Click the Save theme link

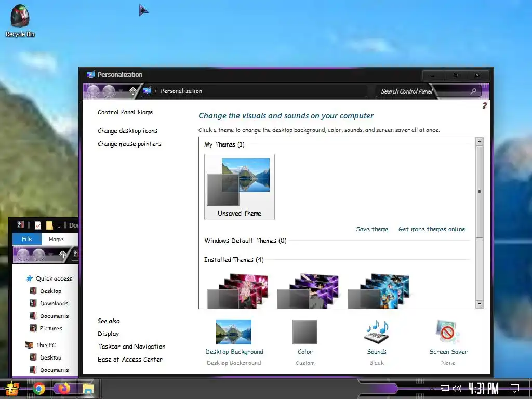[372, 229]
